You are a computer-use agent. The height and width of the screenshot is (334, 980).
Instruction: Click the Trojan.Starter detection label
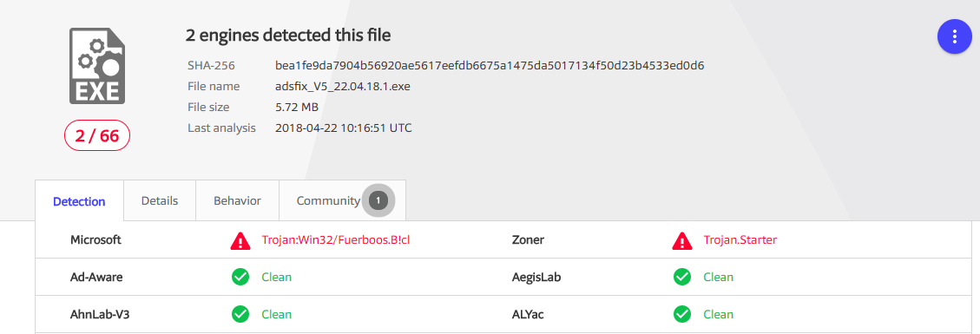(x=740, y=239)
